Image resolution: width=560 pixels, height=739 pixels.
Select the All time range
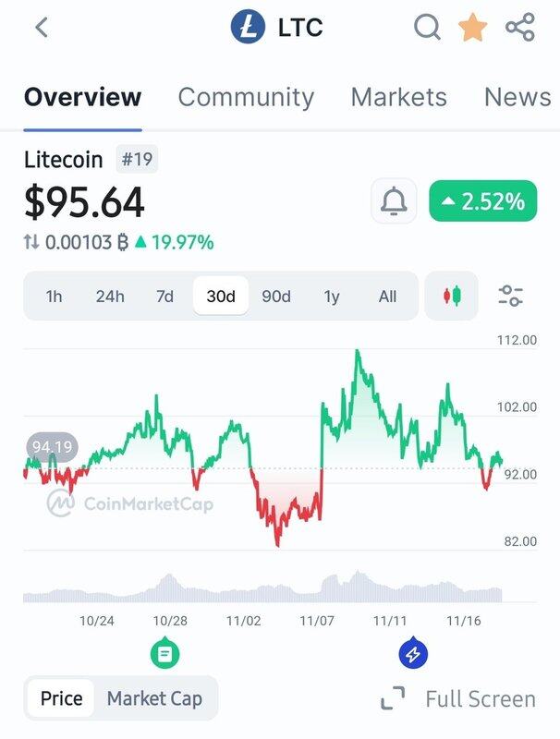click(387, 297)
